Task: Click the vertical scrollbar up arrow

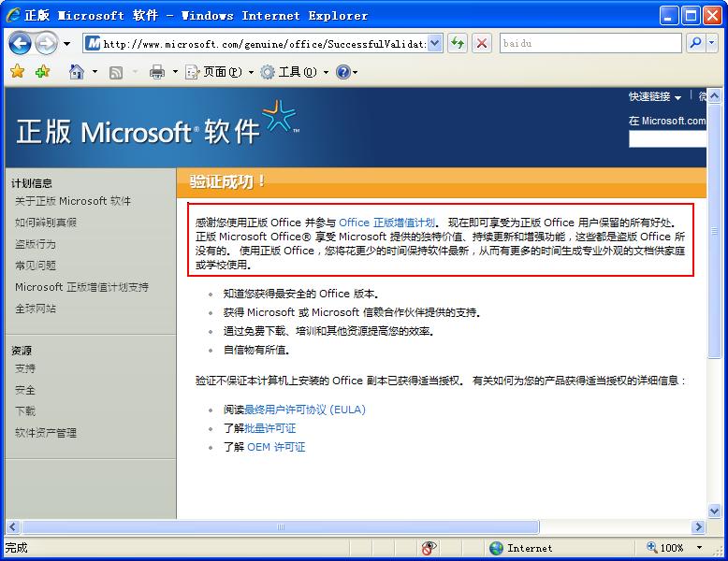Action: [714, 95]
